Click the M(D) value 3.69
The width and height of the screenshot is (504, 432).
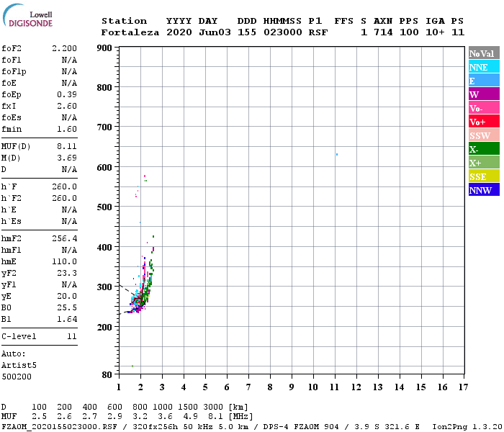pyautogui.click(x=67, y=158)
